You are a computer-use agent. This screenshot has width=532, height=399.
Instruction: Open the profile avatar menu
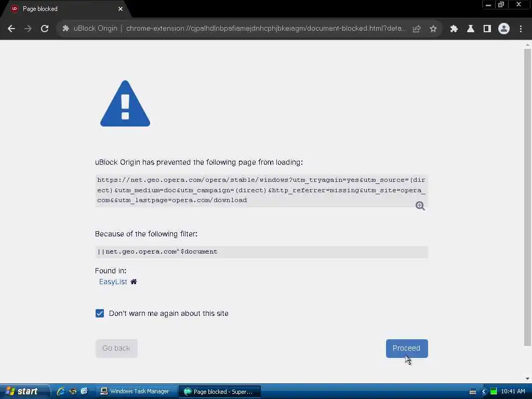[x=504, y=29]
